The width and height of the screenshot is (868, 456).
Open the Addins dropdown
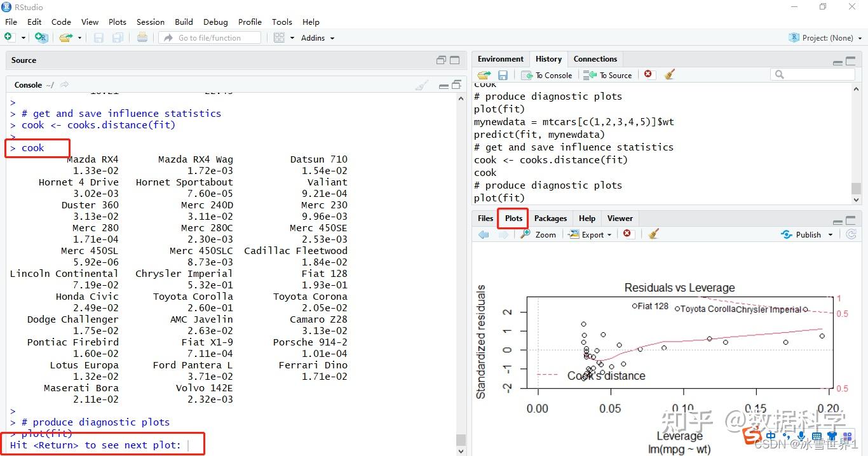pyautogui.click(x=318, y=37)
